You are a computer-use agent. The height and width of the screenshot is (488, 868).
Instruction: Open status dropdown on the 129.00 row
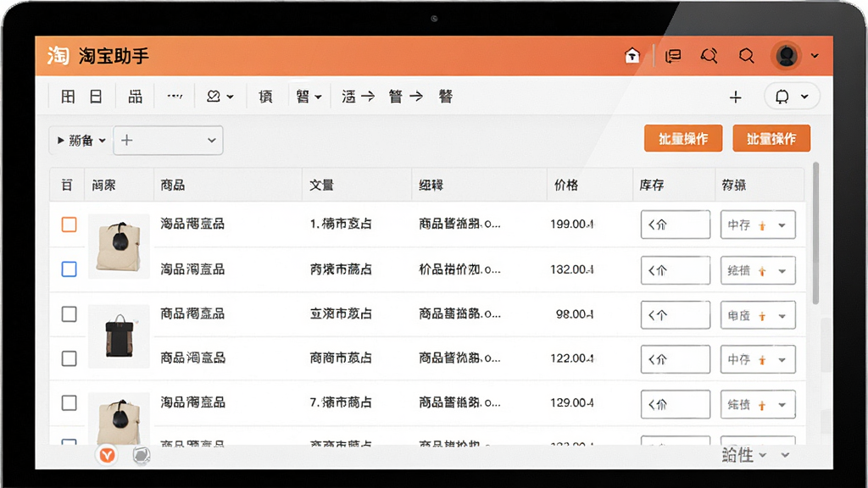point(758,404)
